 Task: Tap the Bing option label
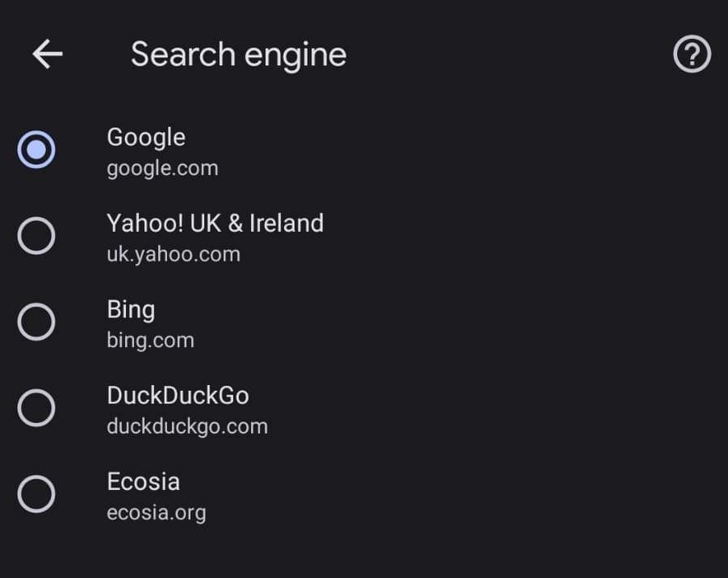pos(131,309)
